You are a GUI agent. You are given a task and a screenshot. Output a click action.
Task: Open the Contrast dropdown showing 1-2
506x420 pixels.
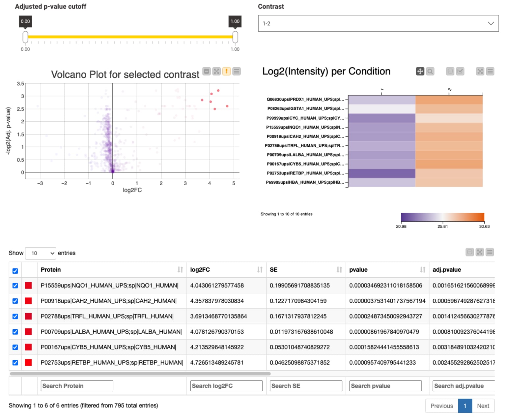tap(378, 23)
